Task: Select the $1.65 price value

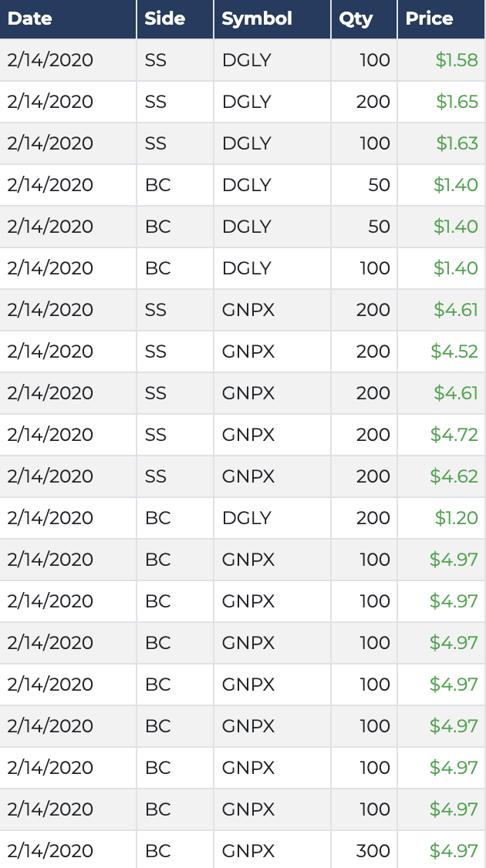Action: coord(457,102)
